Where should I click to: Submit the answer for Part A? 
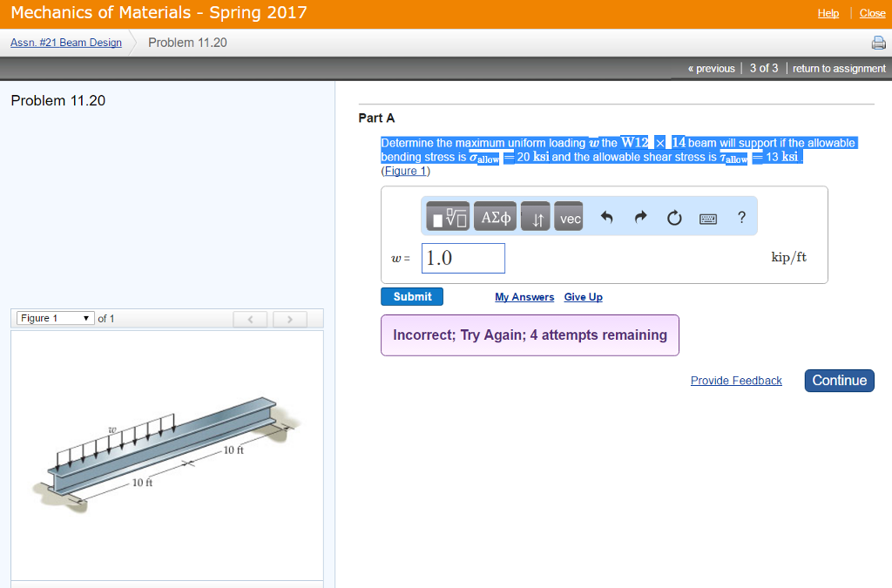coord(411,296)
